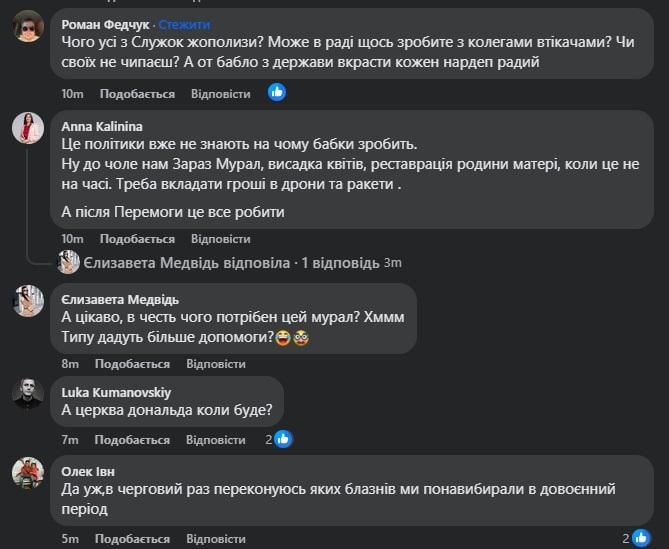Click Роман Федчук's profile avatar
Screen dimensions: 669x549
(x=27, y=26)
